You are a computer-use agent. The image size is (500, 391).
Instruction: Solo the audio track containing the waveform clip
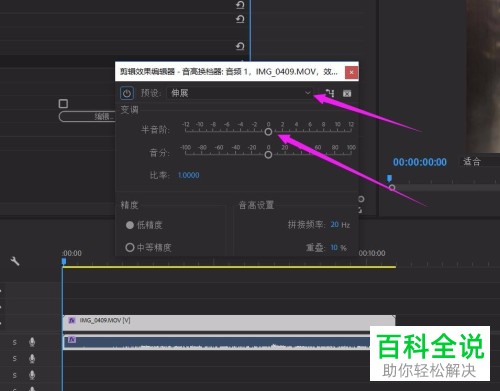tap(15, 342)
